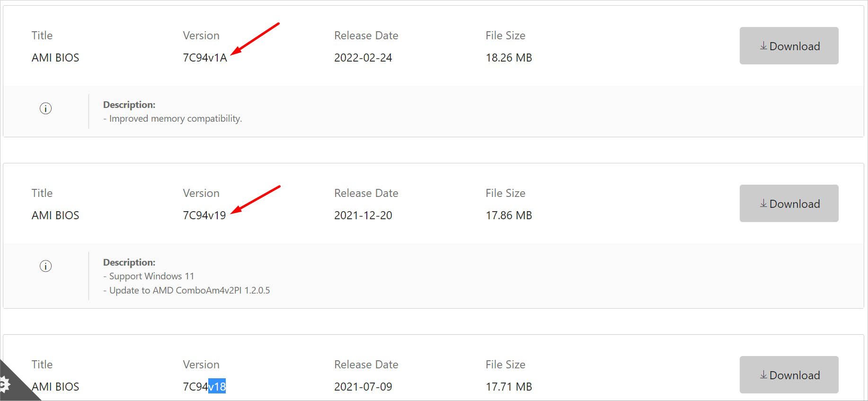Click the 17.86 MB file size
868x401 pixels.
point(509,215)
